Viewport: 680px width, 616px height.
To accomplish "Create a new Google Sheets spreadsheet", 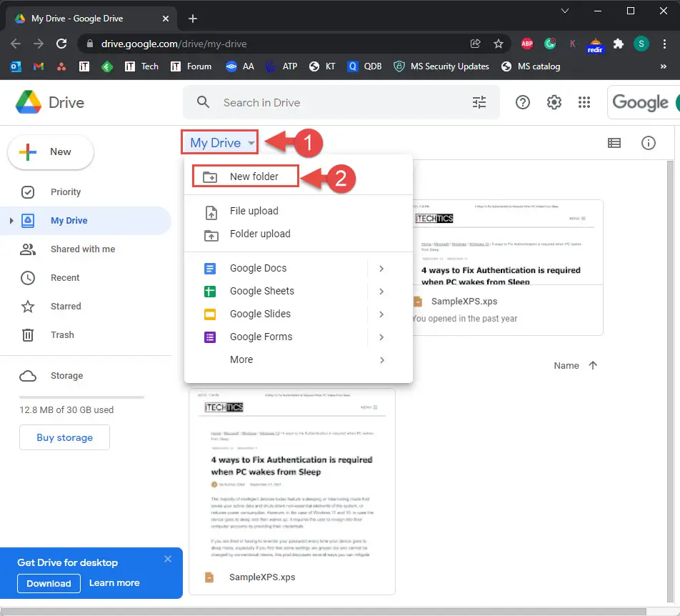I will tap(276, 292).
